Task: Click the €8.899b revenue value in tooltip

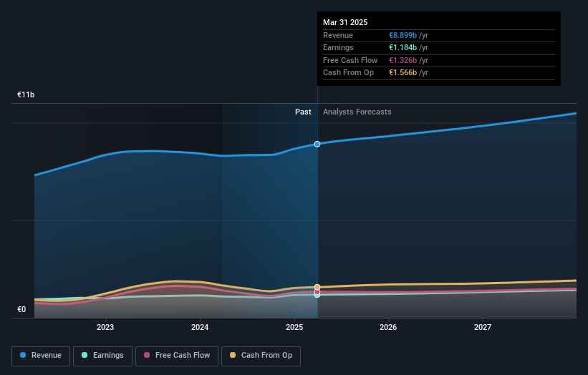Action: tap(403, 35)
